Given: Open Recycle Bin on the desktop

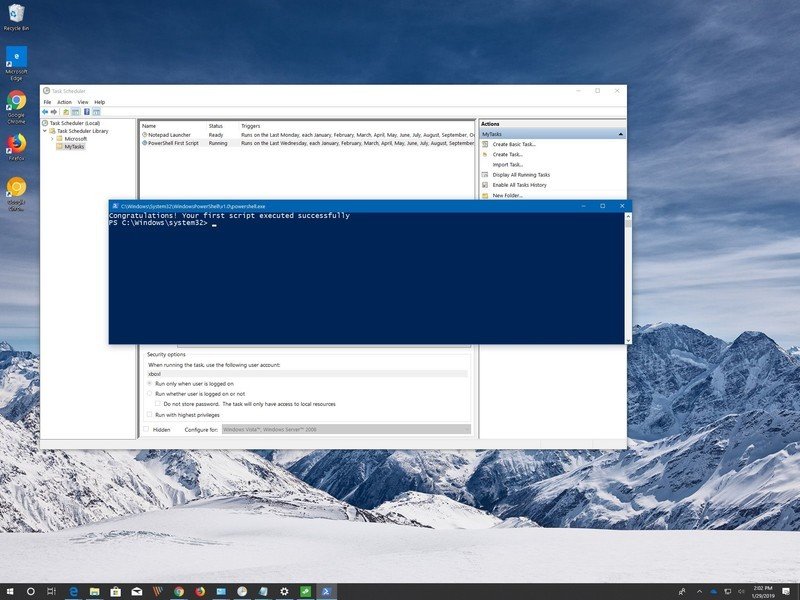Looking at the screenshot, I should (x=16, y=15).
